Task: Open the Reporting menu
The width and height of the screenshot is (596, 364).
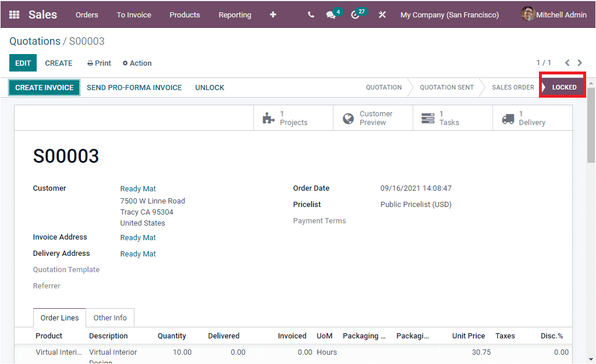Action: point(235,15)
